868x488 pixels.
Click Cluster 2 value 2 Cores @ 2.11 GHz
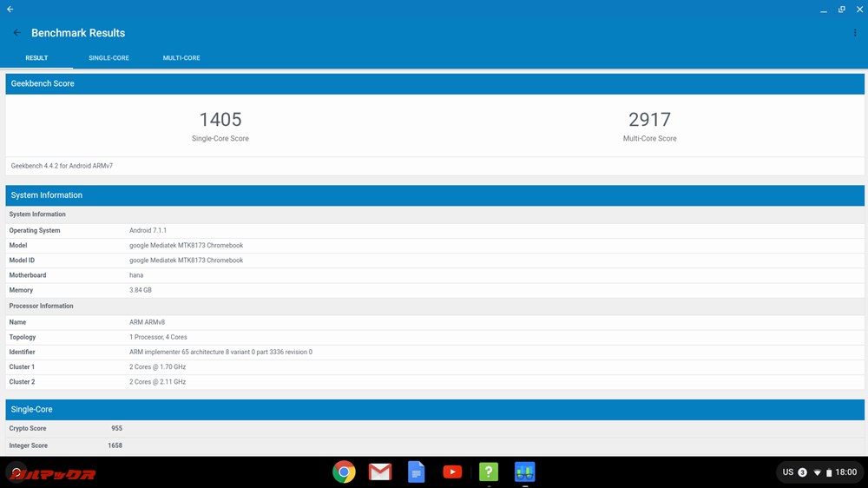[157, 382]
